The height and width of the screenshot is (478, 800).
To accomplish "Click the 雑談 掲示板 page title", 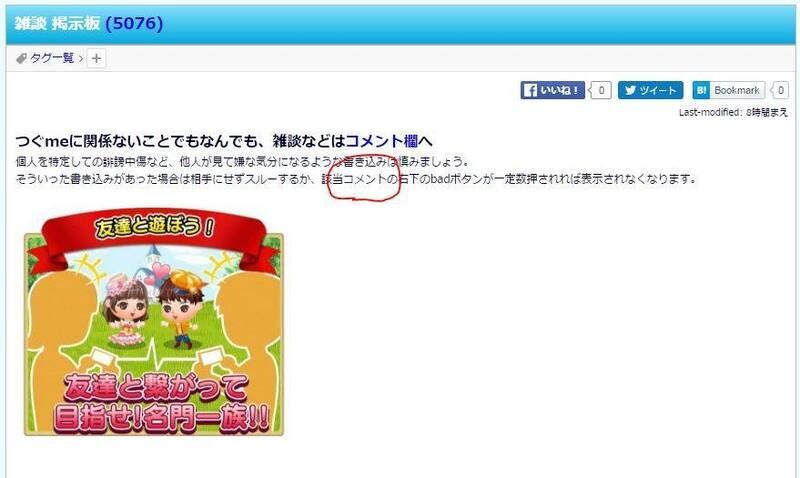I will point(57,23).
